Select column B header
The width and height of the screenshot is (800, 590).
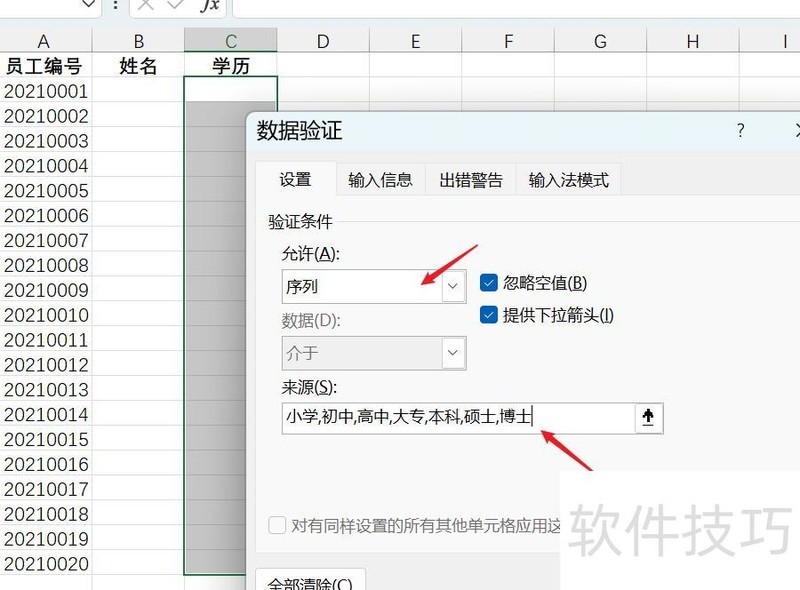point(138,41)
